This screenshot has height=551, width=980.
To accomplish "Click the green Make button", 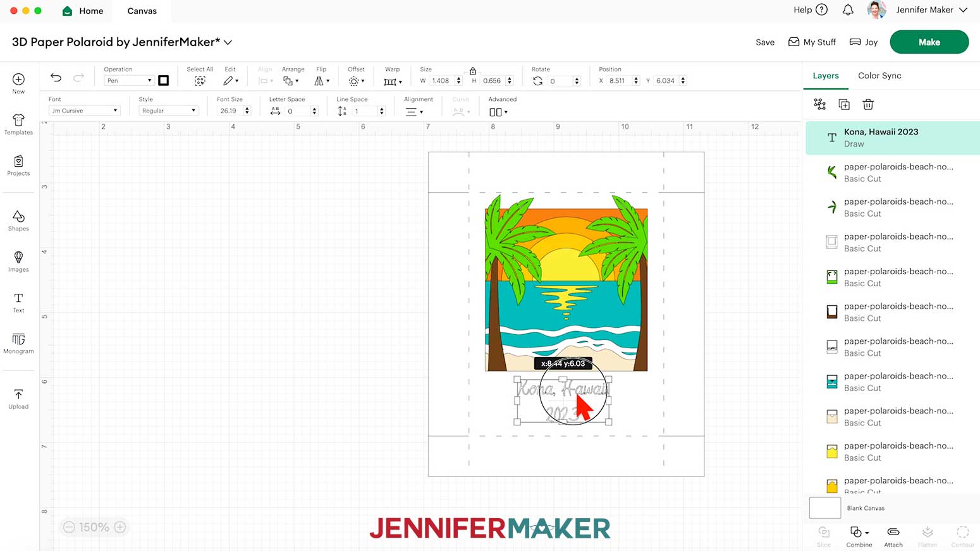I will (x=929, y=42).
